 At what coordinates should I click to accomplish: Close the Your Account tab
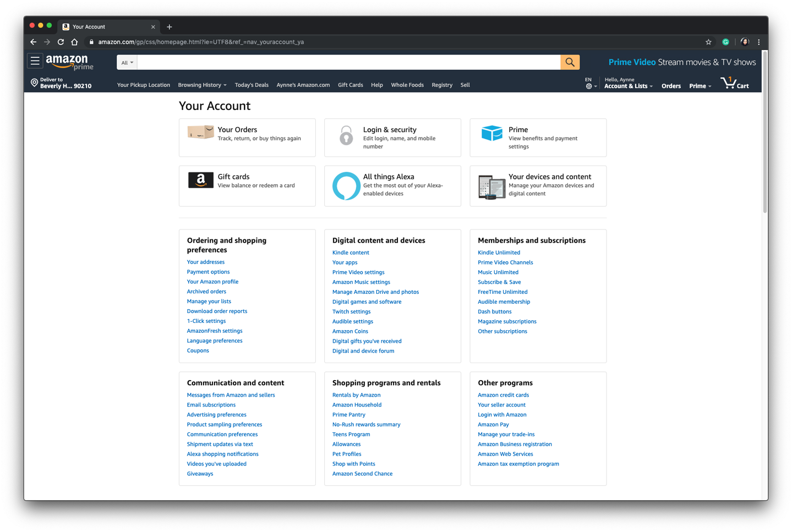coord(153,26)
